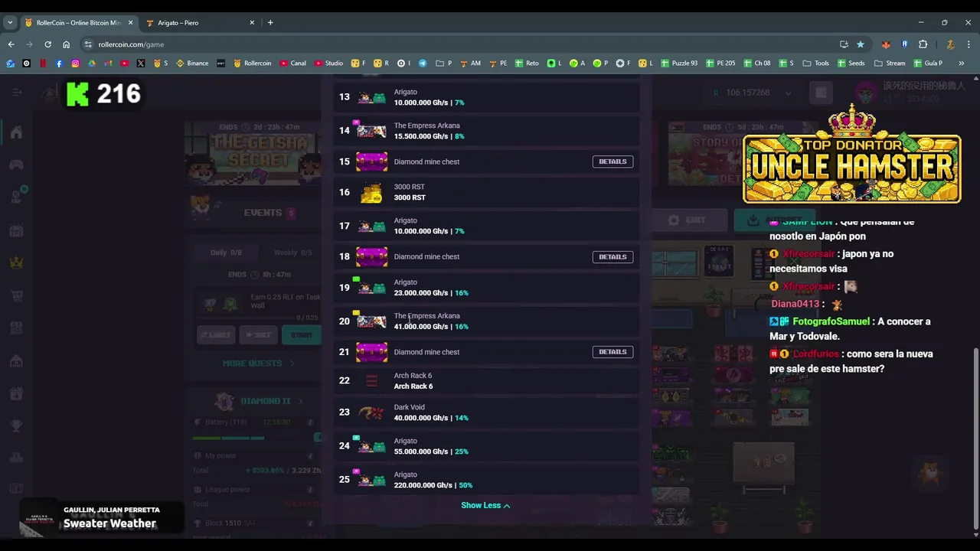Select reward 14 The Empress Arkana 15.500.000 Gh/s
The image size is (980, 551).
487,131
